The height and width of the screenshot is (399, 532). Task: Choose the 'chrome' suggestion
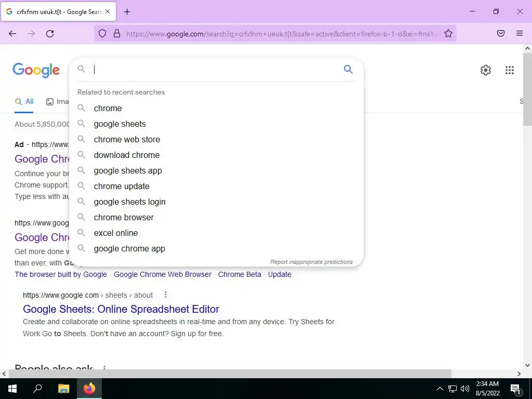coord(217,108)
